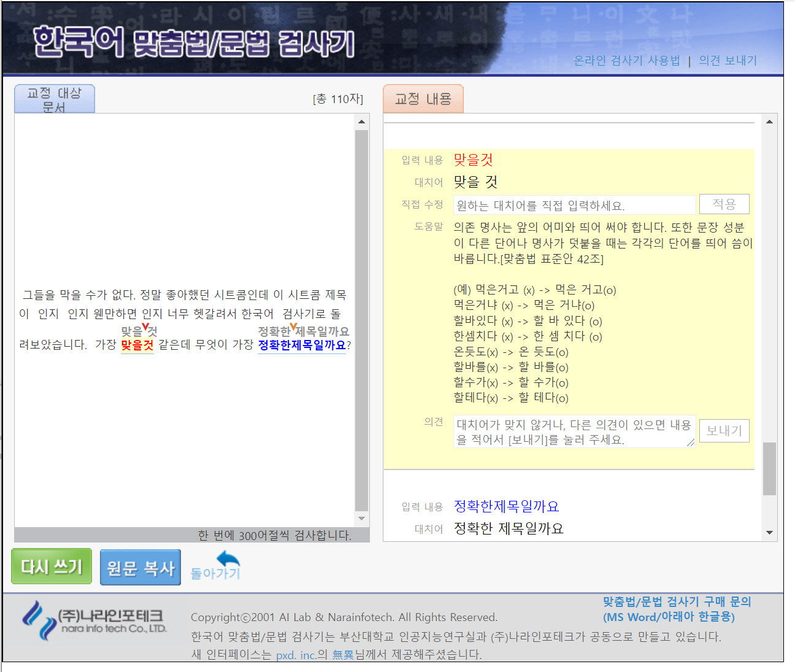Click the 의견 feedback text area
Image resolution: width=795 pixels, height=672 pixels.
[574, 430]
